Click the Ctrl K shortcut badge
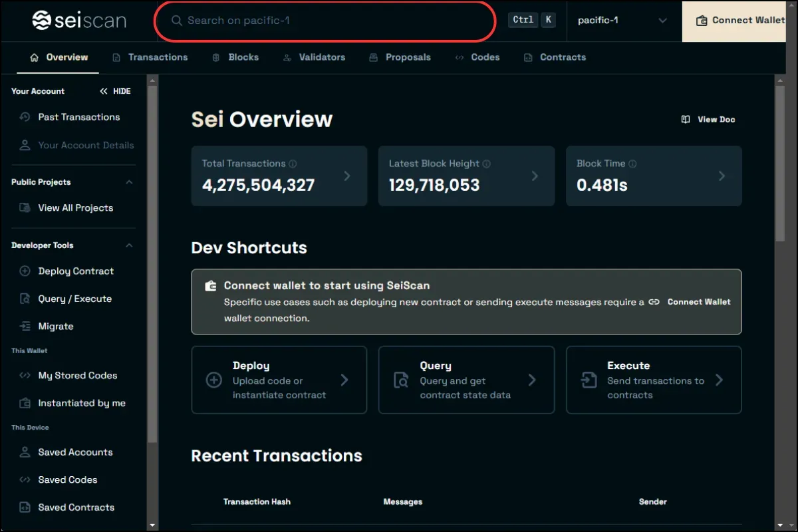Viewport: 798px width, 532px height. (532, 20)
